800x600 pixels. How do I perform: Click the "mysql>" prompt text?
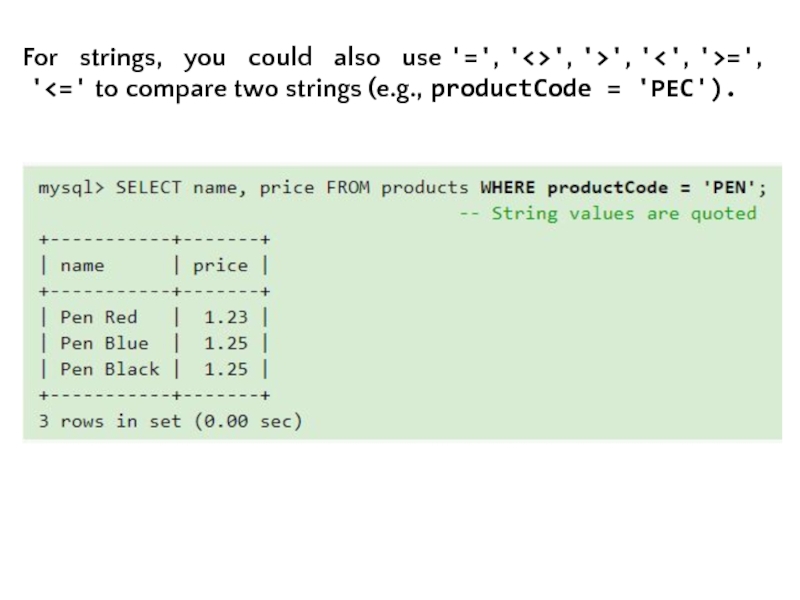(x=71, y=187)
